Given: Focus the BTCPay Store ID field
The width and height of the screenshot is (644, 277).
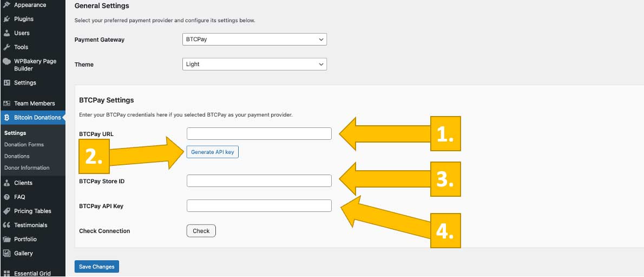Looking at the screenshot, I should click(259, 181).
